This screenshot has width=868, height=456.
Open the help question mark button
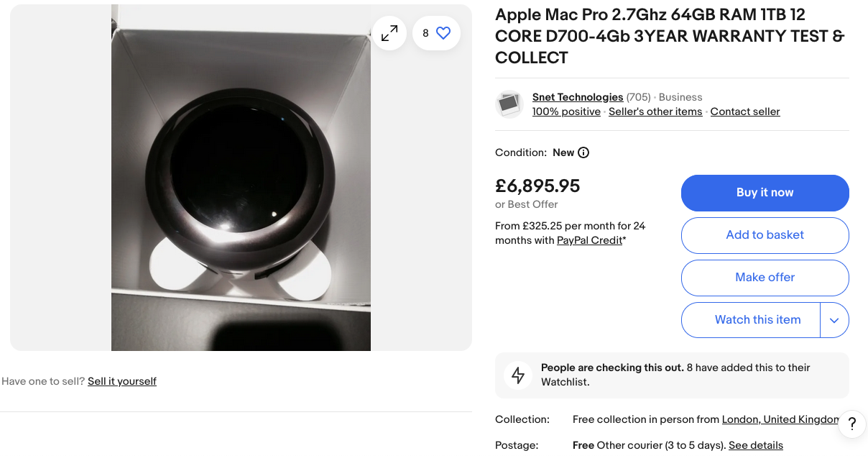(852, 424)
